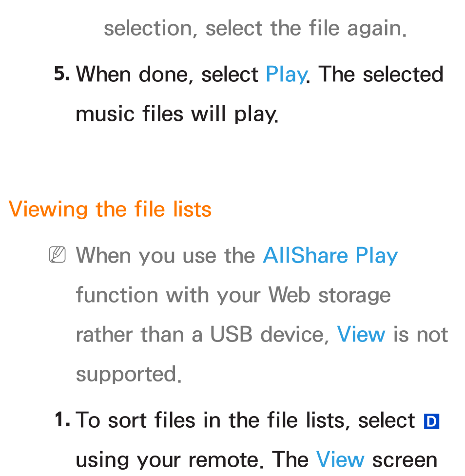Click the text 'music files will play'
The width and height of the screenshot is (465, 476).
177,115
